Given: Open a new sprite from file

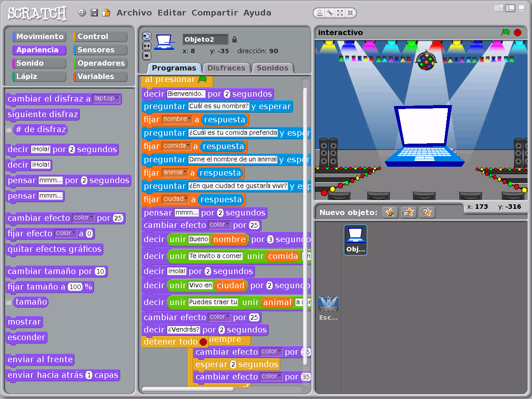Looking at the screenshot, I should 409,213.
